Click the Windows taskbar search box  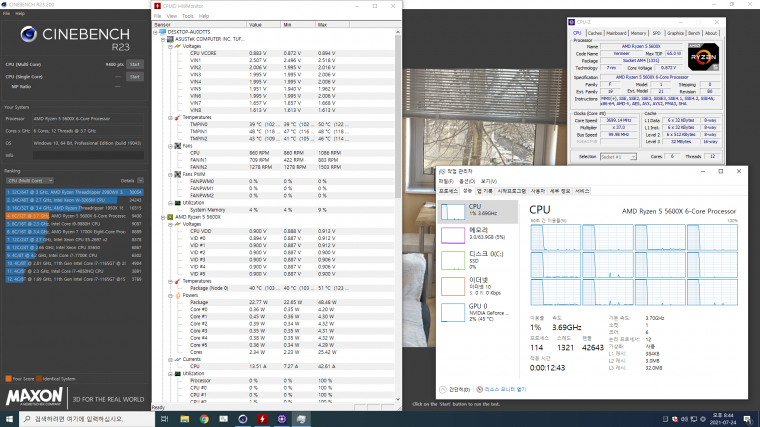[x=87, y=419]
